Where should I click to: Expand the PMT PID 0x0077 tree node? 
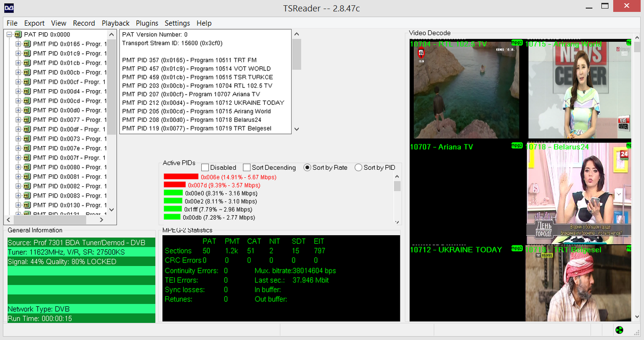(18, 120)
